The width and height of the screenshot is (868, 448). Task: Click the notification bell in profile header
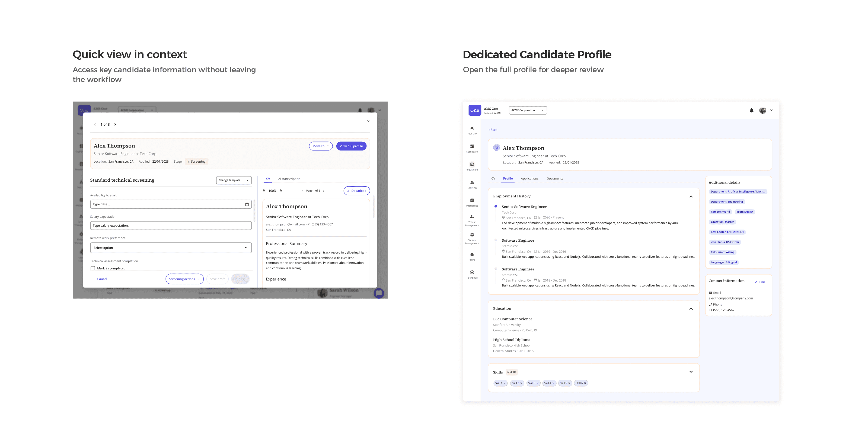[x=751, y=110]
